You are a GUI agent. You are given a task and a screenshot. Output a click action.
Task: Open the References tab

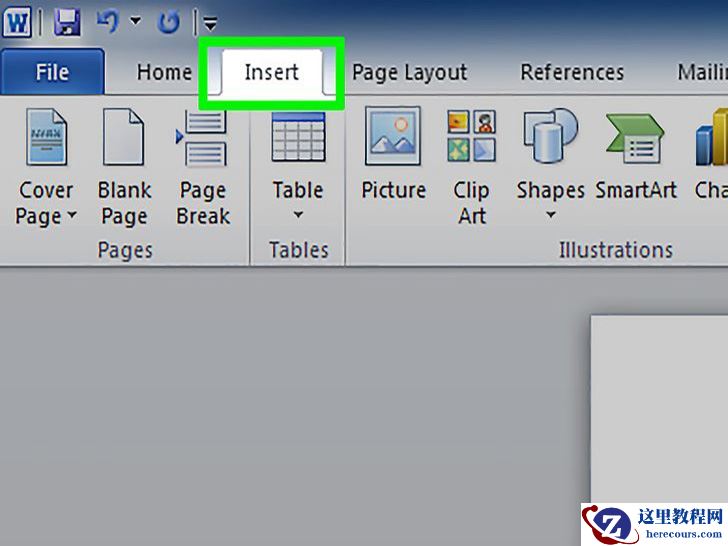pyautogui.click(x=572, y=72)
